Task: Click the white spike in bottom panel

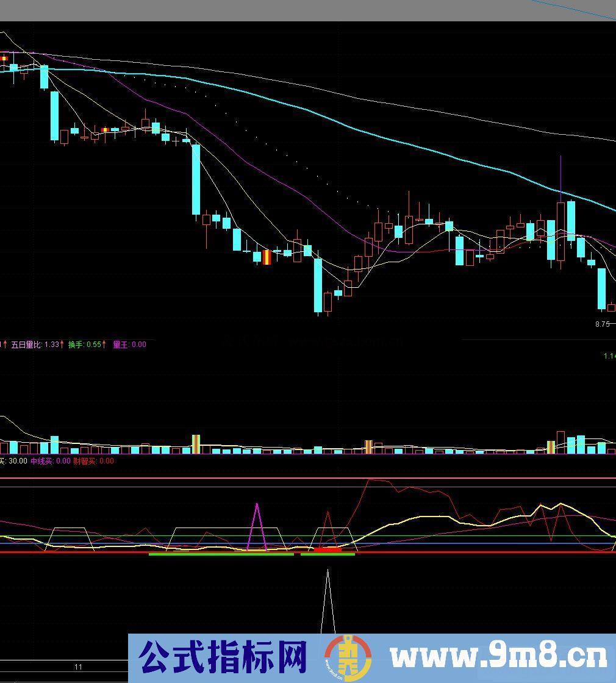Action: click(x=328, y=598)
